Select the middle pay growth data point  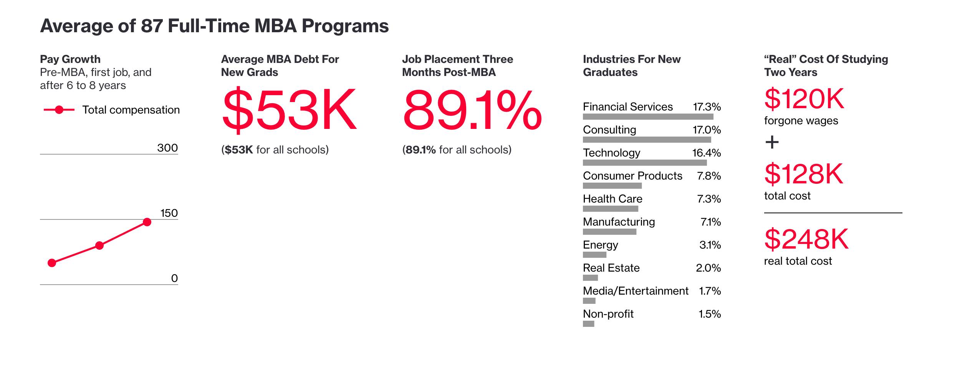click(99, 246)
